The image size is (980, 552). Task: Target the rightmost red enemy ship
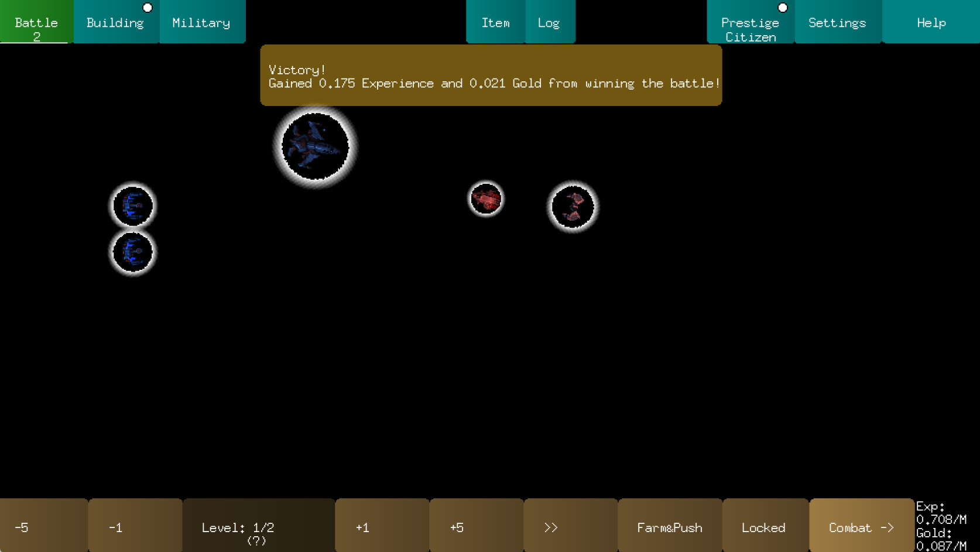(x=573, y=205)
